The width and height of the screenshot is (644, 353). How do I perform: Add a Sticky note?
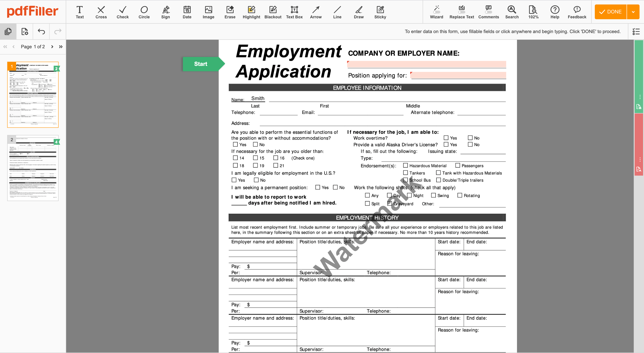pyautogui.click(x=380, y=12)
